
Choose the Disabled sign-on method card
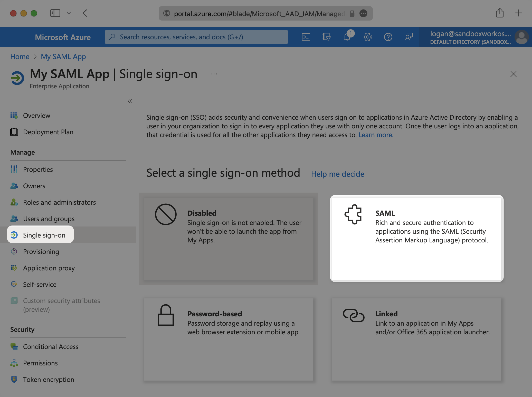point(228,238)
